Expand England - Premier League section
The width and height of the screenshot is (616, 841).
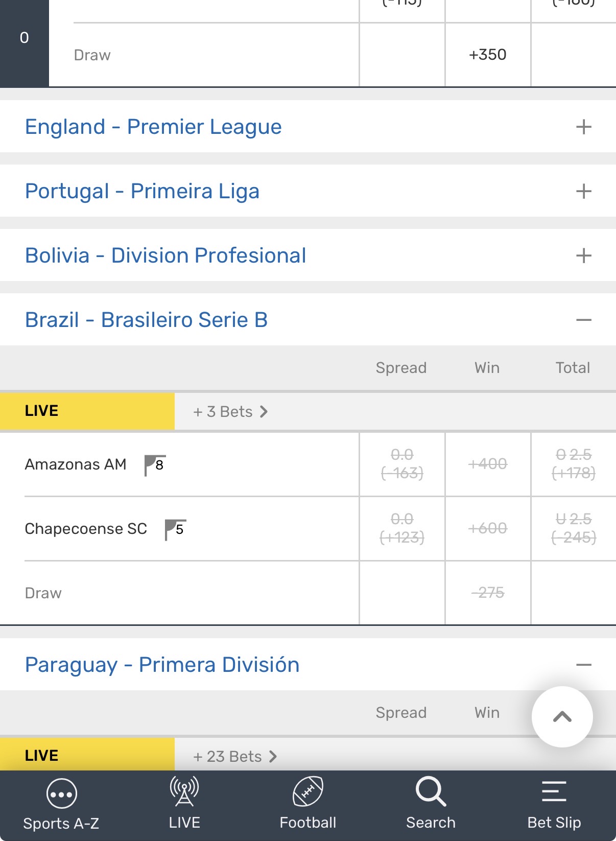[583, 127]
